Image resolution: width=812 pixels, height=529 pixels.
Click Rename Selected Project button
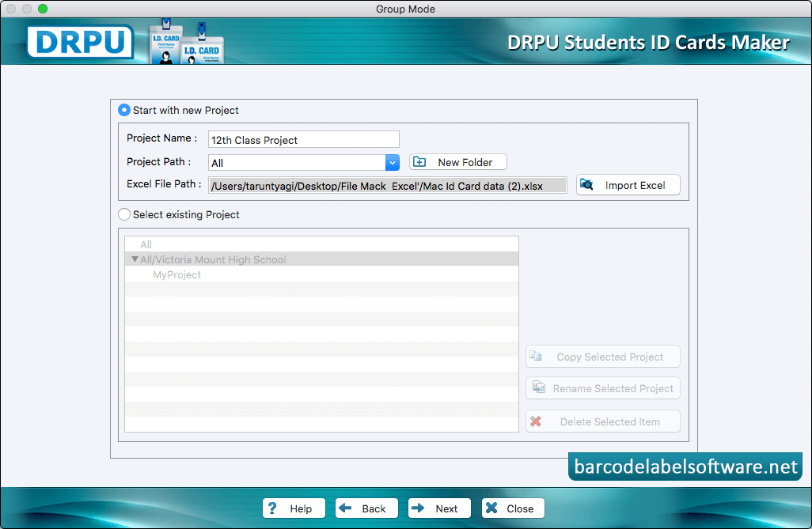(x=603, y=388)
